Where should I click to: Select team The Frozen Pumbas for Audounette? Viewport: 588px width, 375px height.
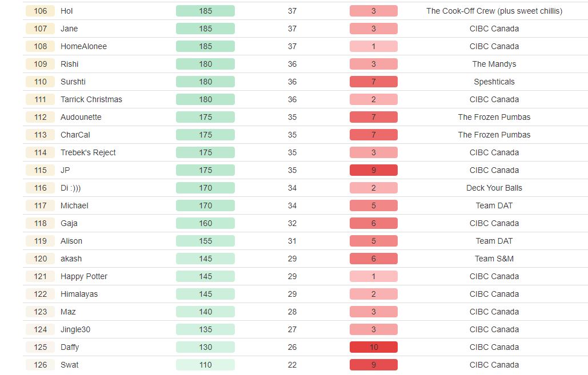point(494,117)
